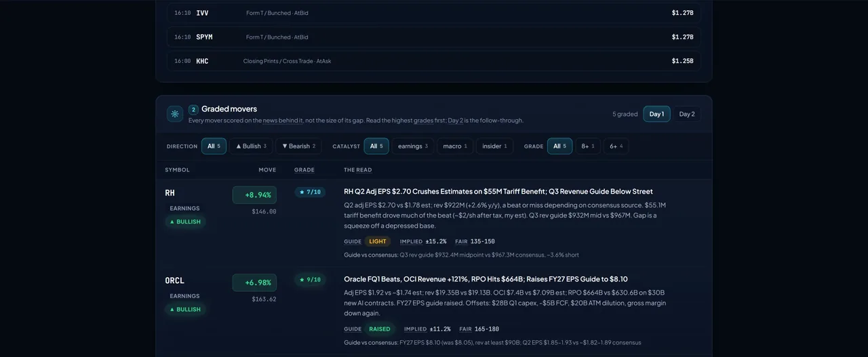The width and height of the screenshot is (868, 357).
Task: Click RH fair range 135-150
Action: point(484,241)
